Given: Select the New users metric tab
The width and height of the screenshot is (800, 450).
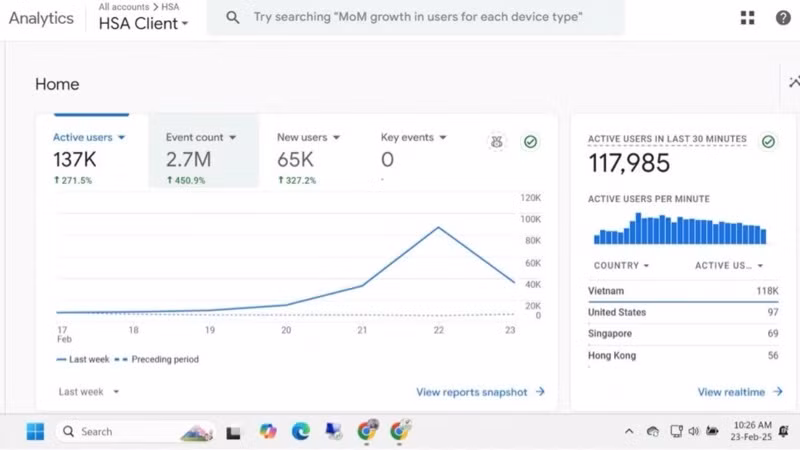Looking at the screenshot, I should [x=308, y=137].
